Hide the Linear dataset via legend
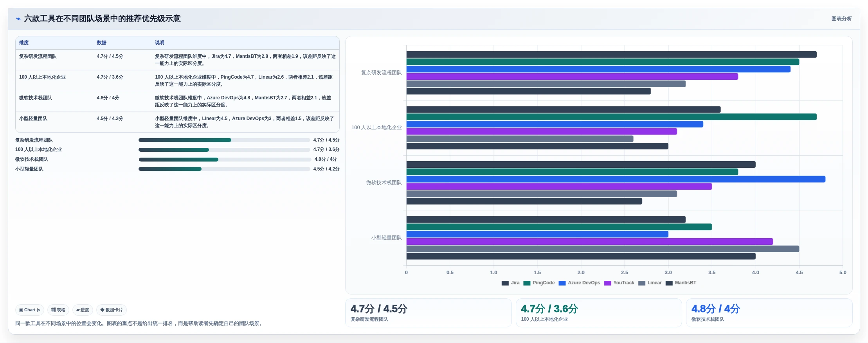Viewport: 868px width, 343px height. point(650,283)
